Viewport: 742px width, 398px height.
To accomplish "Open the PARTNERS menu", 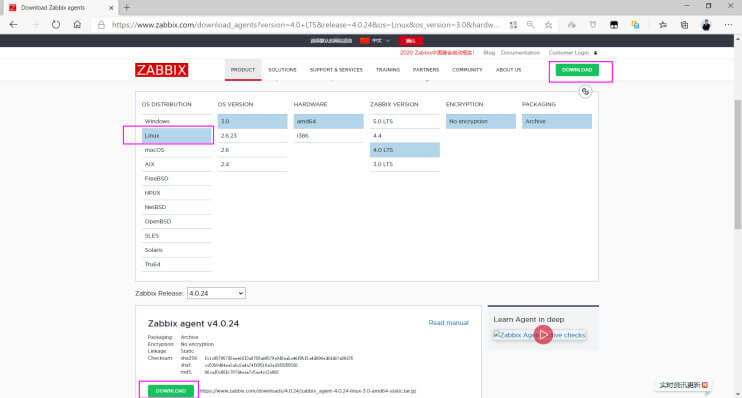I will pyautogui.click(x=426, y=70).
